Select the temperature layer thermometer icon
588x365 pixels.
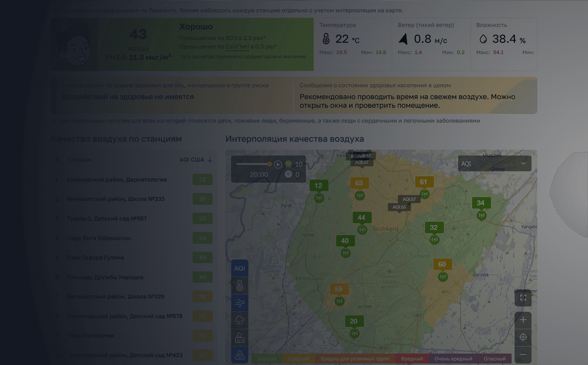pos(240,286)
